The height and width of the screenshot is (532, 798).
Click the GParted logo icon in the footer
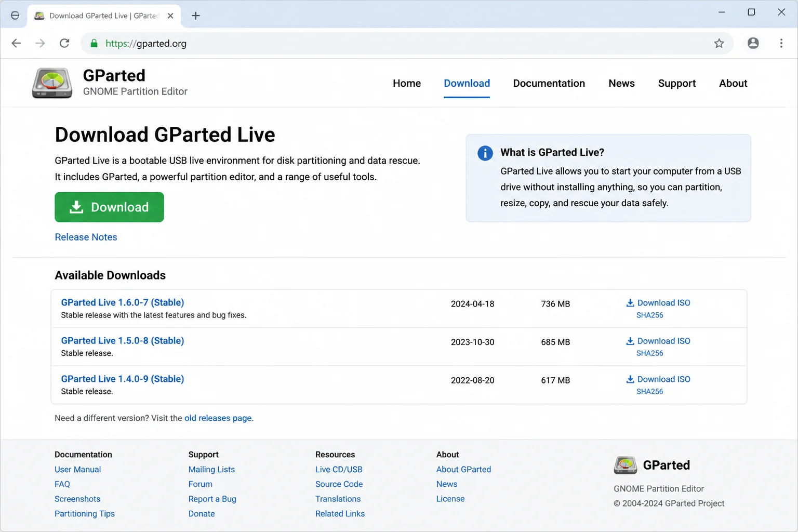point(626,465)
